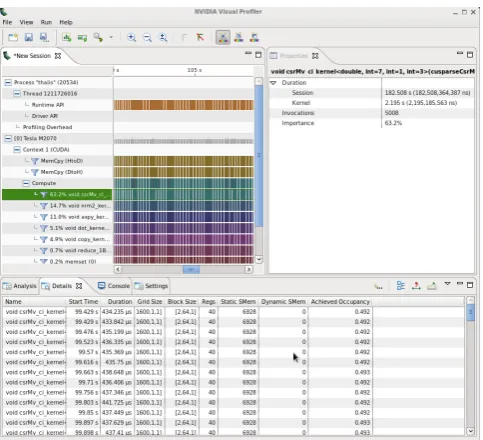The height and width of the screenshot is (440, 483).
Task: Switch to the Settings tab
Action: 151,286
